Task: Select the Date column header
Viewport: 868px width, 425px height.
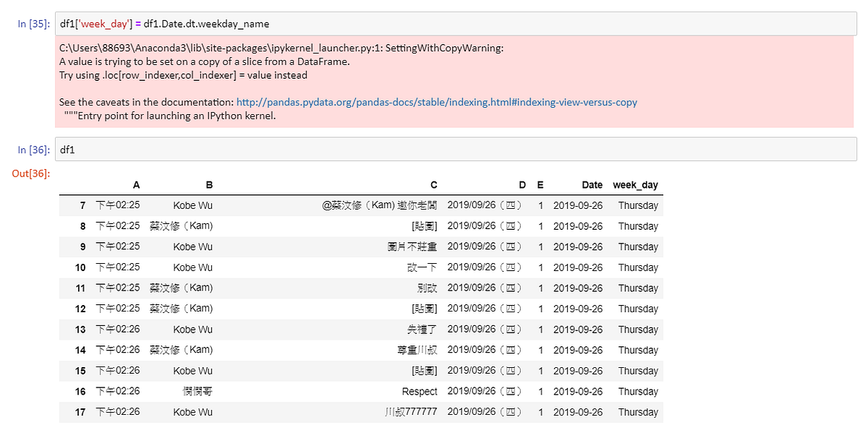Action: [x=592, y=185]
